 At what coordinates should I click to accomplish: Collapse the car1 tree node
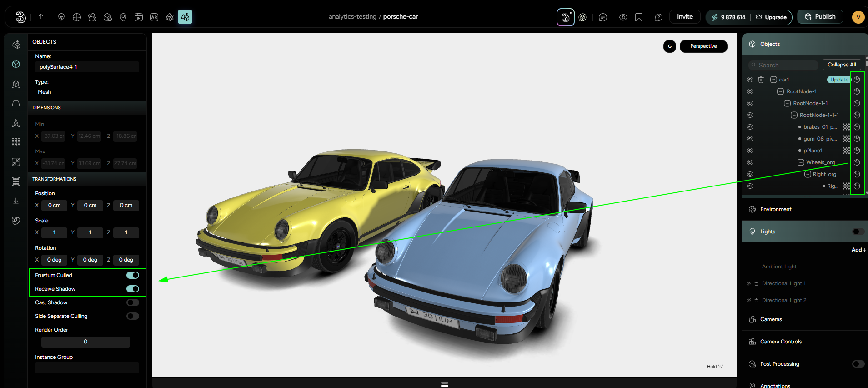pyautogui.click(x=773, y=80)
